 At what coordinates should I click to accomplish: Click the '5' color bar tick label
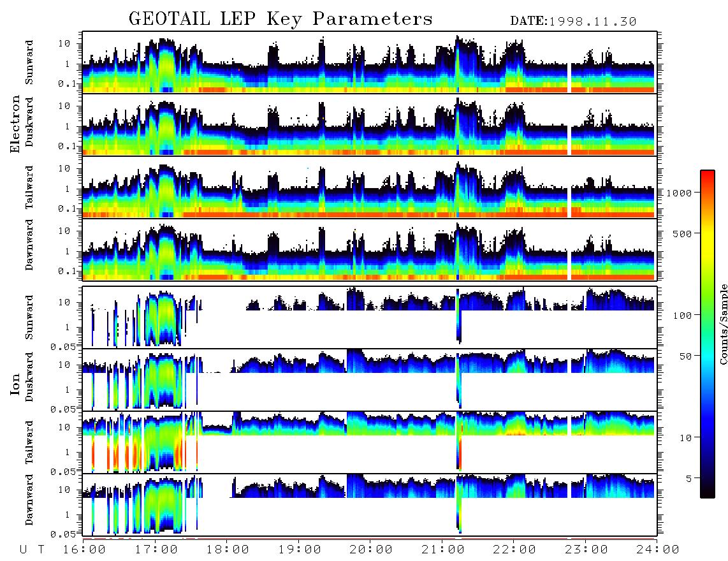pyautogui.click(x=689, y=478)
